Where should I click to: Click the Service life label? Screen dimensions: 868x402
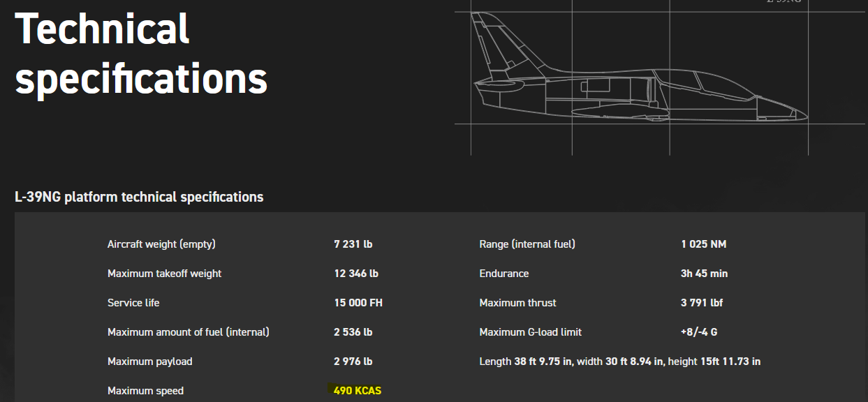tap(133, 303)
